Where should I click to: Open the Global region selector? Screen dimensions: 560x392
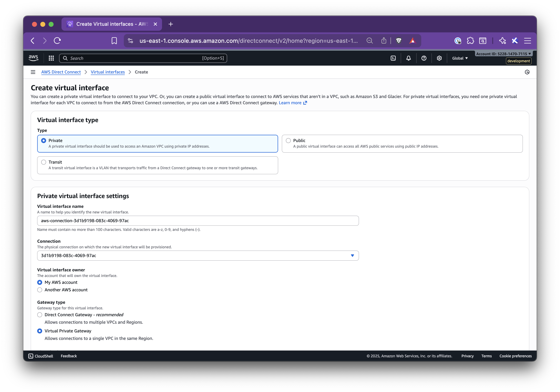(459, 58)
